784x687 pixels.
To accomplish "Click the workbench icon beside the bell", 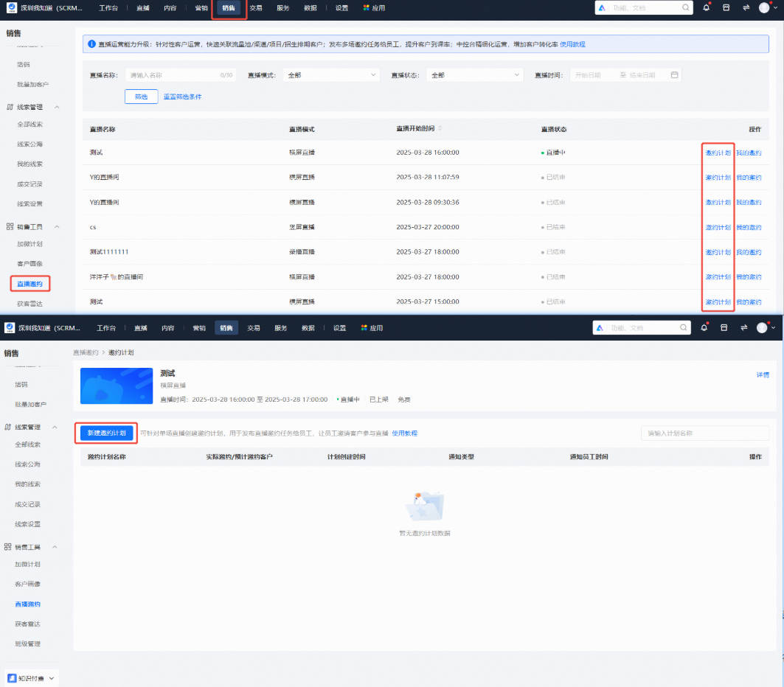I will (726, 7).
